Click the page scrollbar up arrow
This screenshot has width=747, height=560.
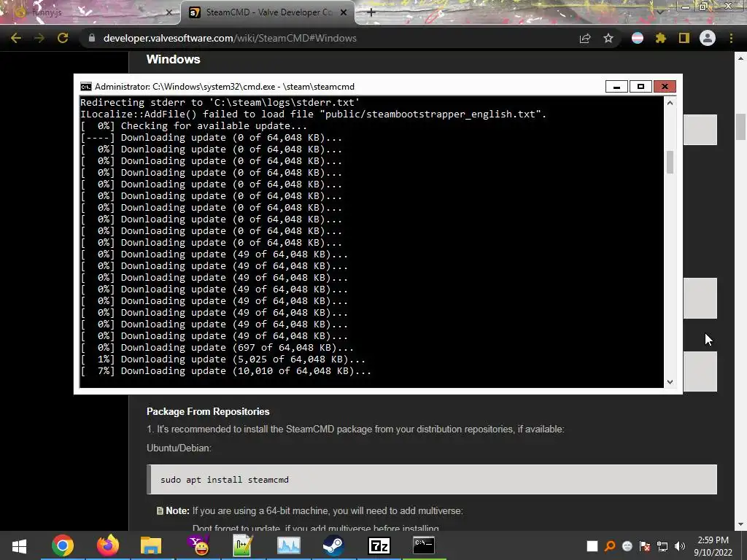[x=740, y=58]
